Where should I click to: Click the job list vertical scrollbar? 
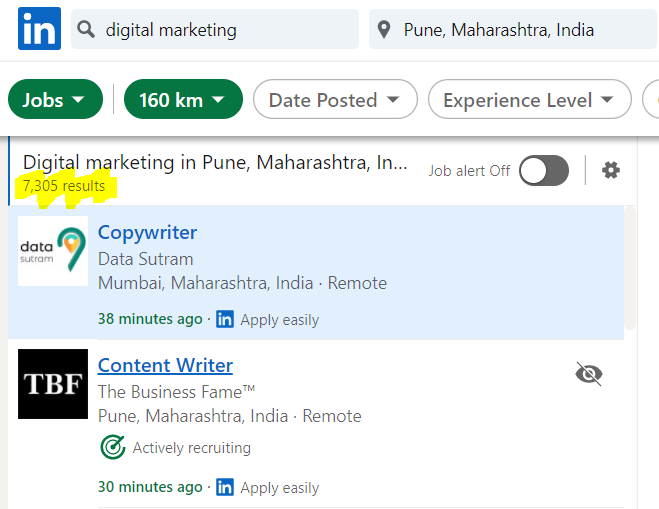pyautogui.click(x=630, y=269)
